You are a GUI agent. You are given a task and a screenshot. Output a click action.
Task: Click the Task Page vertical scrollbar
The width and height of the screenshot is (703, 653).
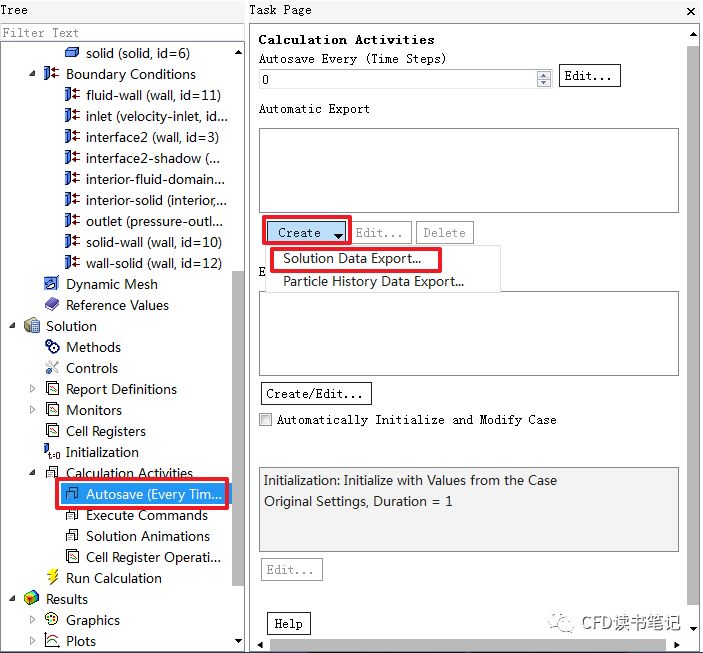point(693,324)
